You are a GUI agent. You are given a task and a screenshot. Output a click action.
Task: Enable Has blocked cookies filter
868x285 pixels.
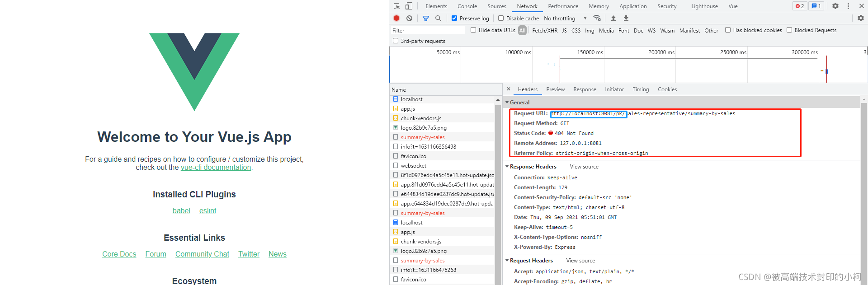click(x=728, y=30)
